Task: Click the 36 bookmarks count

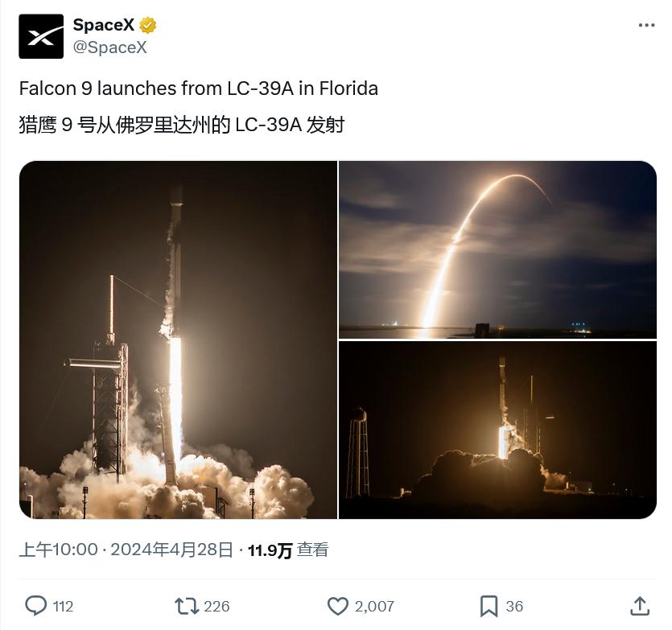Action: pos(514,607)
